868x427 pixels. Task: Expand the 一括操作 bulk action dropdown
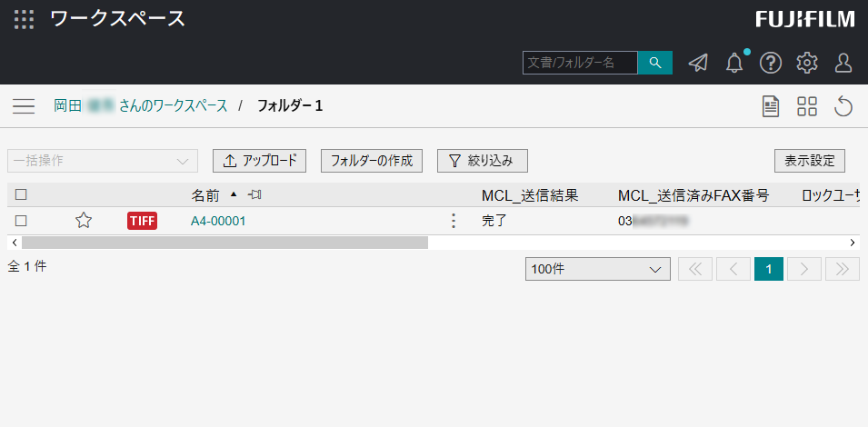tap(102, 161)
